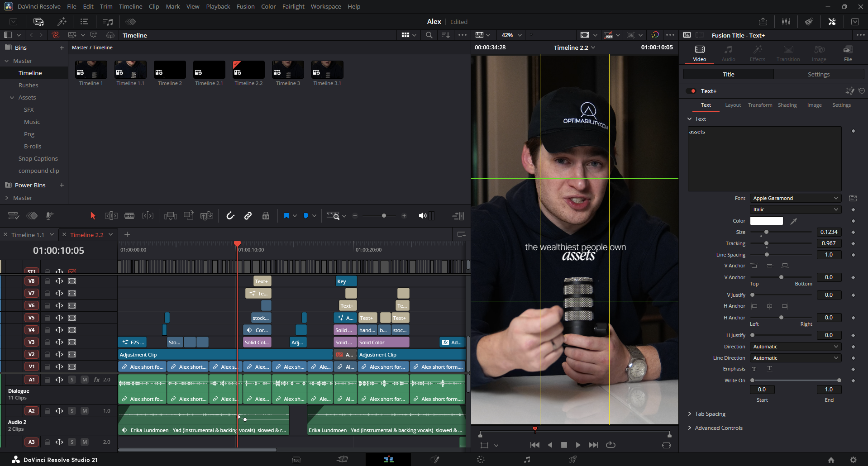The width and height of the screenshot is (868, 466).
Task: Go to Project Manager home icon
Action: click(x=831, y=460)
